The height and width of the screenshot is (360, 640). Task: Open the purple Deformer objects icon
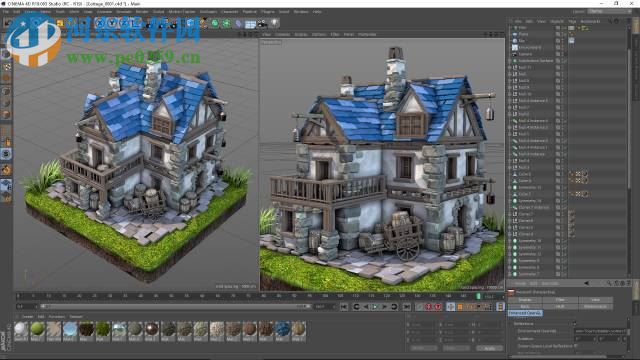coord(239,23)
